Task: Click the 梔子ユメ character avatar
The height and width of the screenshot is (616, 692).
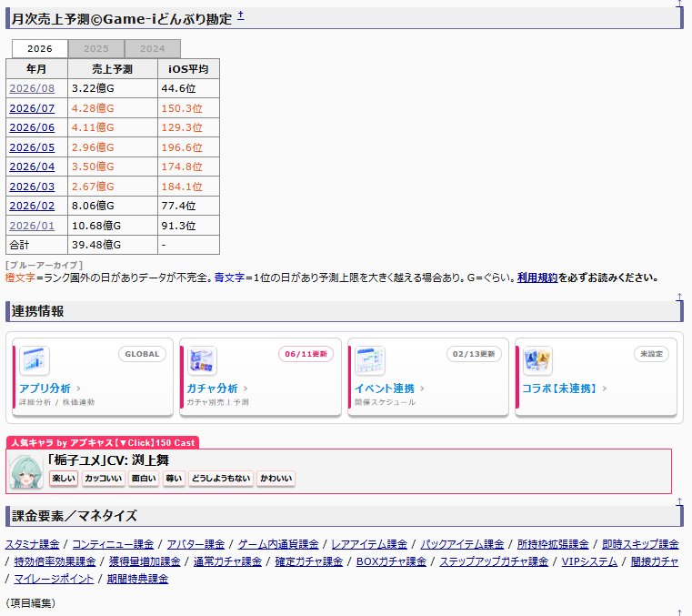Action: tap(26, 472)
